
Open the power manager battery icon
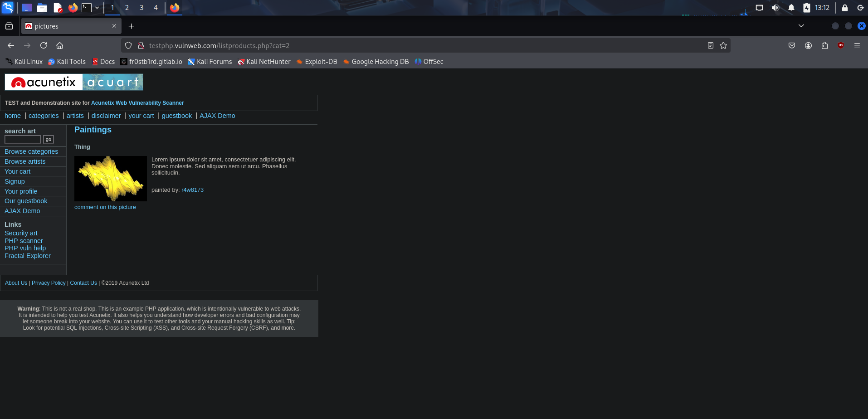[807, 8]
